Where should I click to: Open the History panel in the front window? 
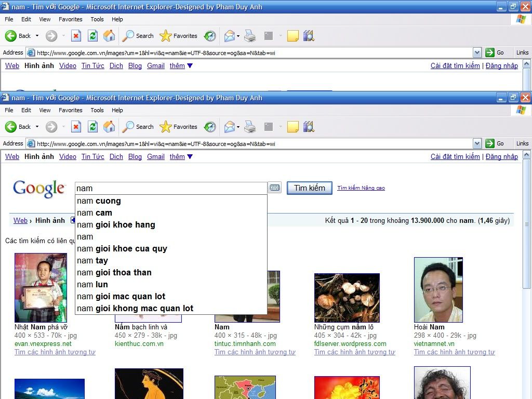pos(210,127)
